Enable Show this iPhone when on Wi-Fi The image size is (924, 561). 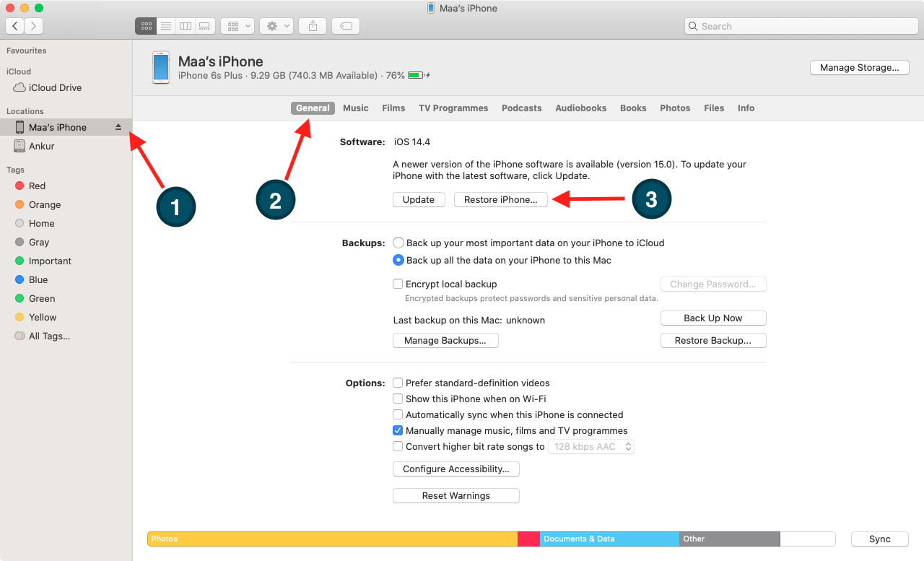click(x=398, y=399)
